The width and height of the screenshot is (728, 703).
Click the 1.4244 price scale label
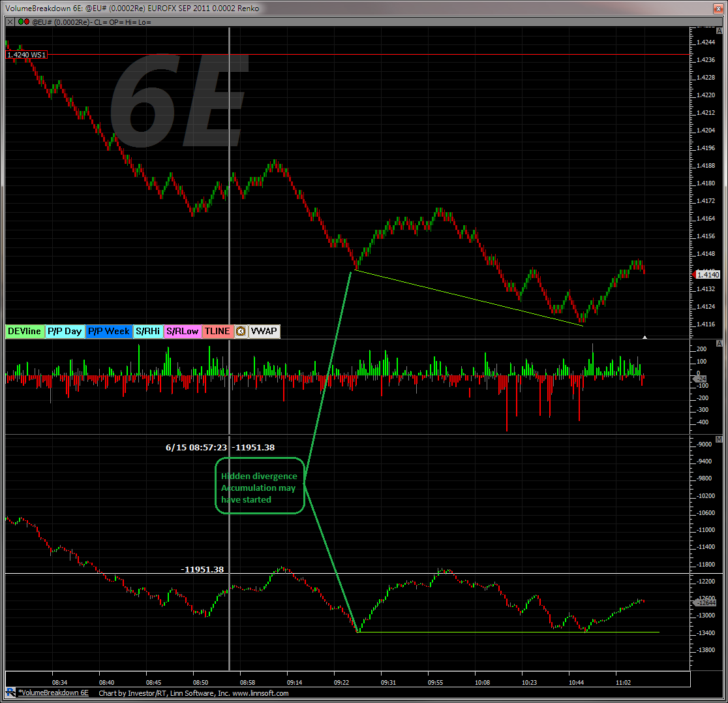(706, 42)
